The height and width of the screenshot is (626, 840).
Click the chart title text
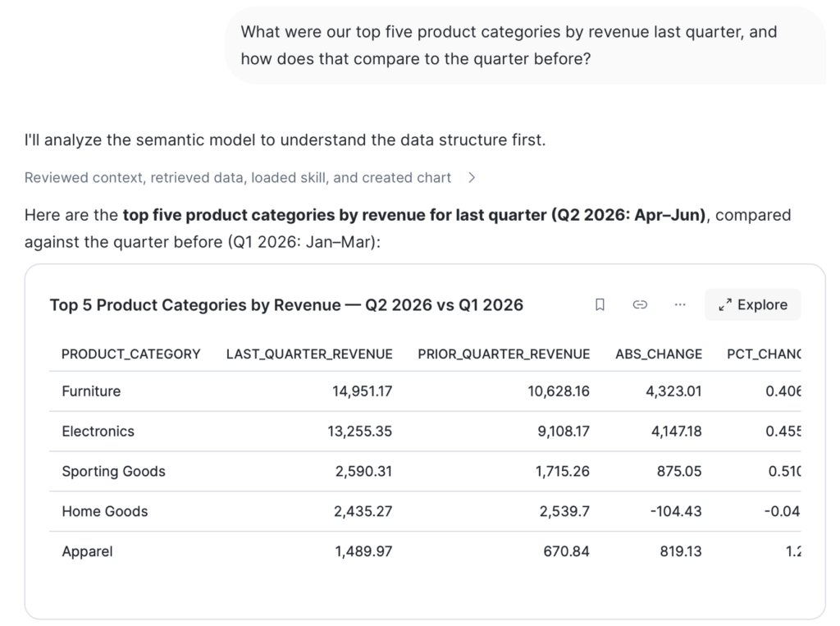(x=286, y=305)
